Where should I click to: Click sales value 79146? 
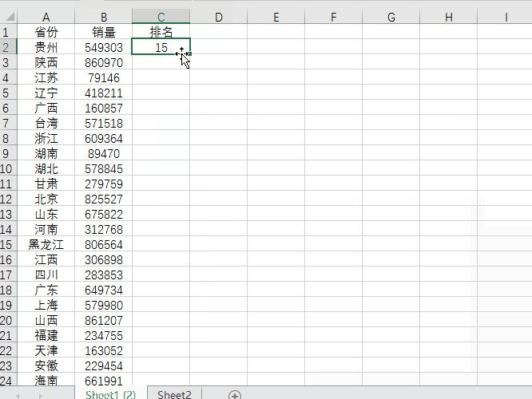(104, 77)
